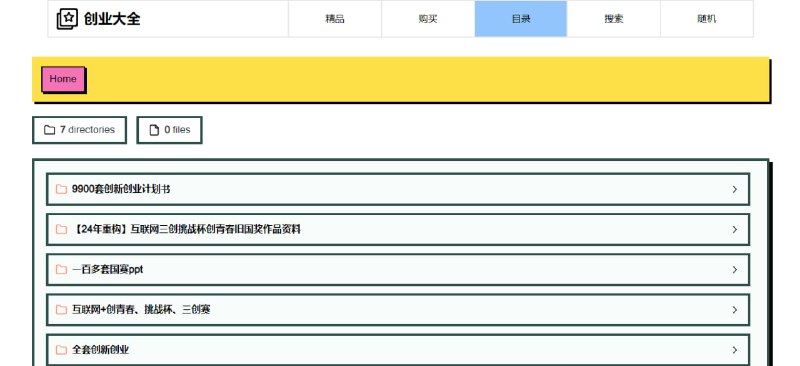Click the 7 directories counter box
800x366 pixels.
pos(79,130)
